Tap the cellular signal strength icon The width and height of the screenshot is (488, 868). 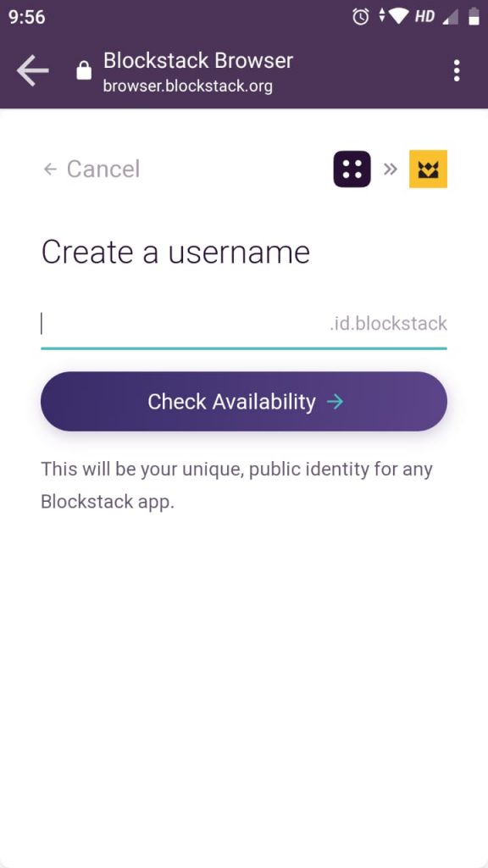point(451,17)
